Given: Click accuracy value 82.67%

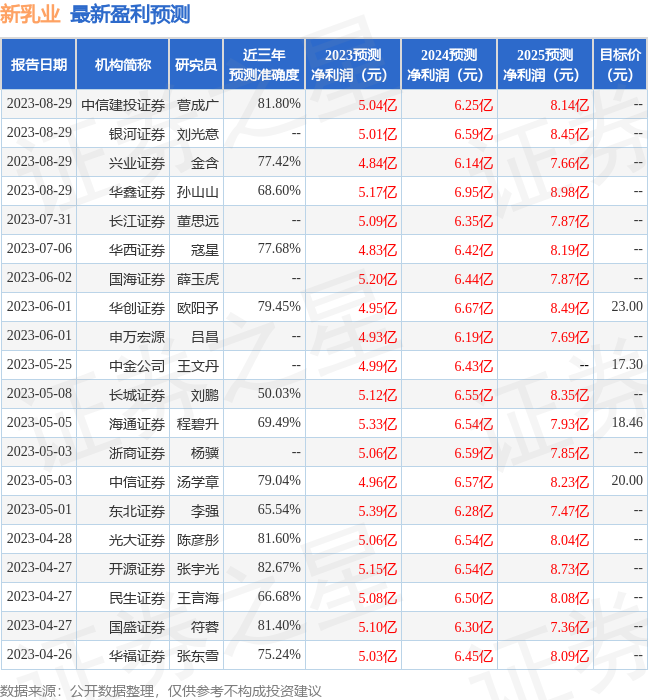Looking at the screenshot, I should pos(279,567).
